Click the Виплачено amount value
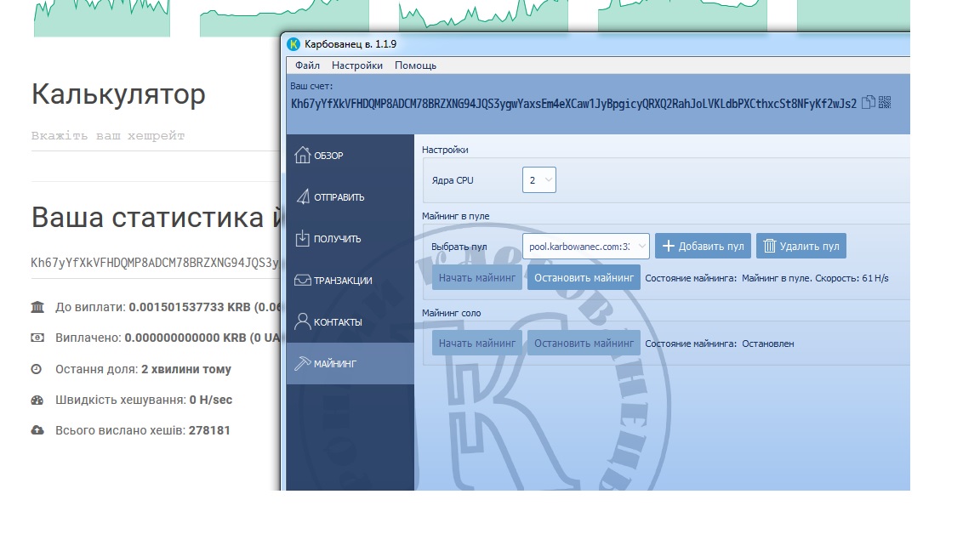The height and width of the screenshot is (551, 980). [202, 338]
